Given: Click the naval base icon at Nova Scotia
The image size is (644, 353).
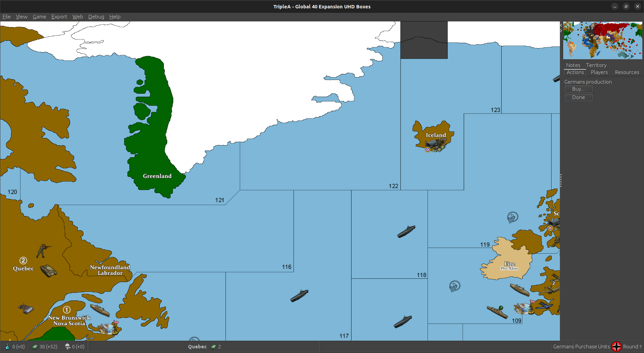Looking at the screenshot, I should [108, 328].
